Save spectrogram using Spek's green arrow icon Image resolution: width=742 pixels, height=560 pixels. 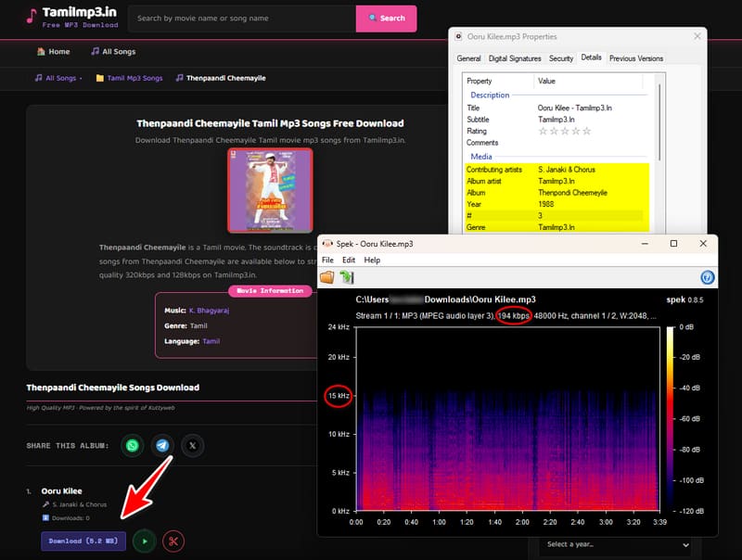(347, 277)
